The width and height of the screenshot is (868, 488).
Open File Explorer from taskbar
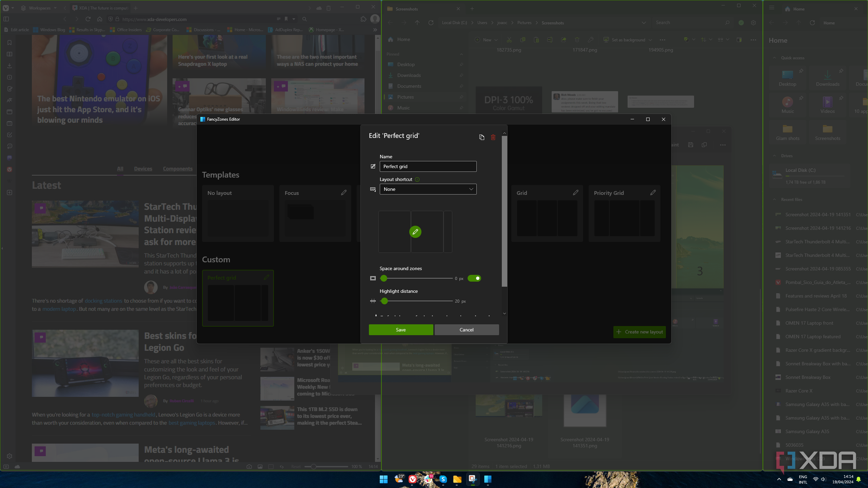pos(457,479)
